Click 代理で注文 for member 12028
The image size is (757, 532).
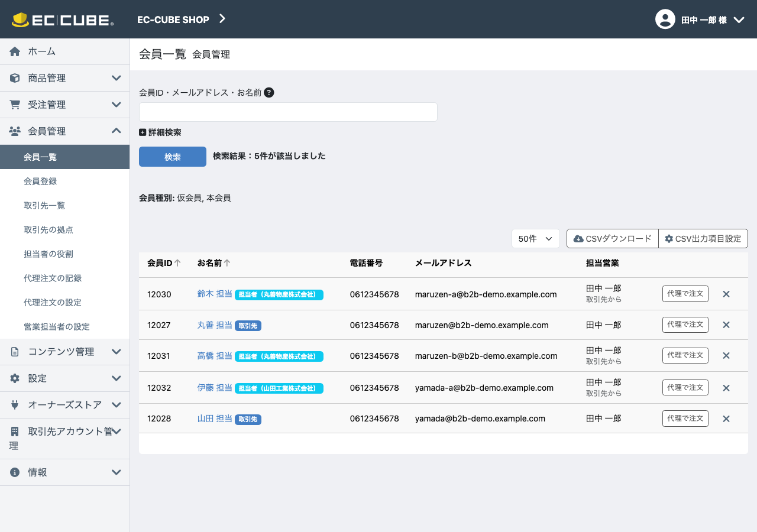point(685,419)
